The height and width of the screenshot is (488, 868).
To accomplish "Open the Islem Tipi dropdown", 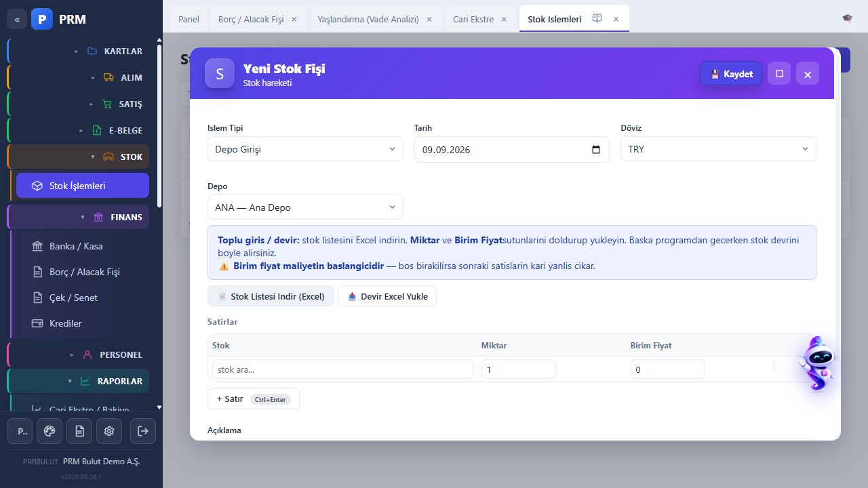I will tap(305, 149).
